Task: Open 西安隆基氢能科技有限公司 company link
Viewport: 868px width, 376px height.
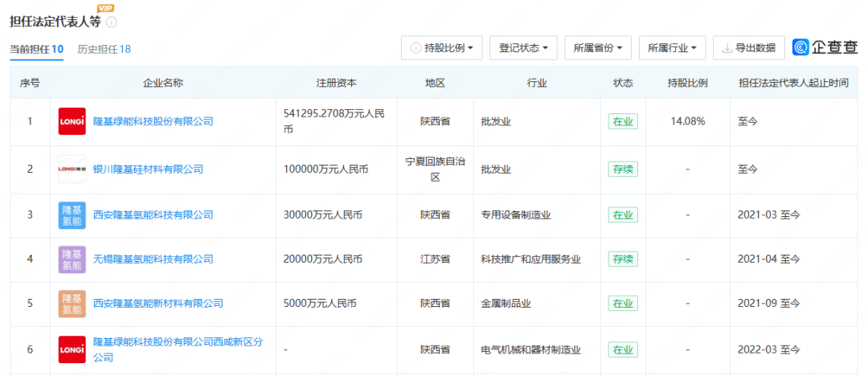Action: click(154, 215)
